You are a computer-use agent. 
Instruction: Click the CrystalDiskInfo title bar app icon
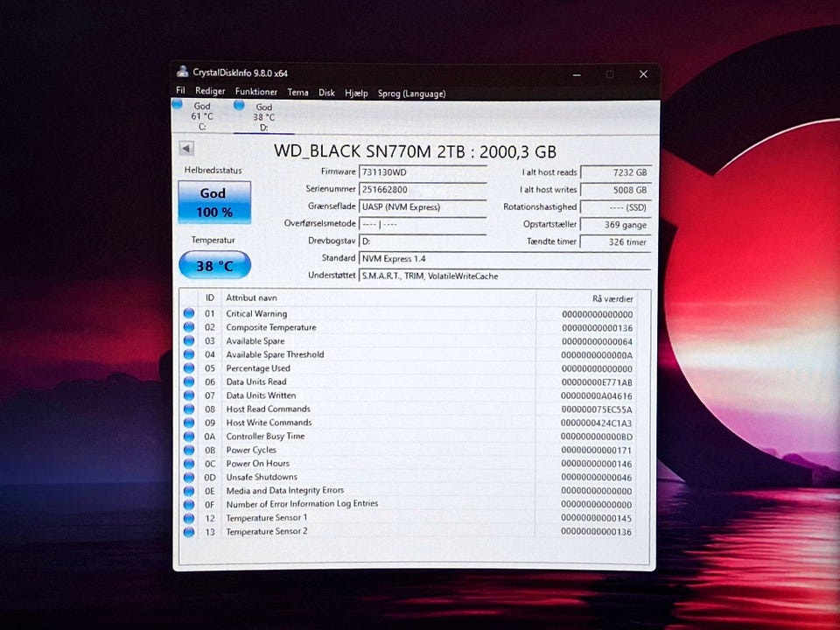tap(183, 72)
